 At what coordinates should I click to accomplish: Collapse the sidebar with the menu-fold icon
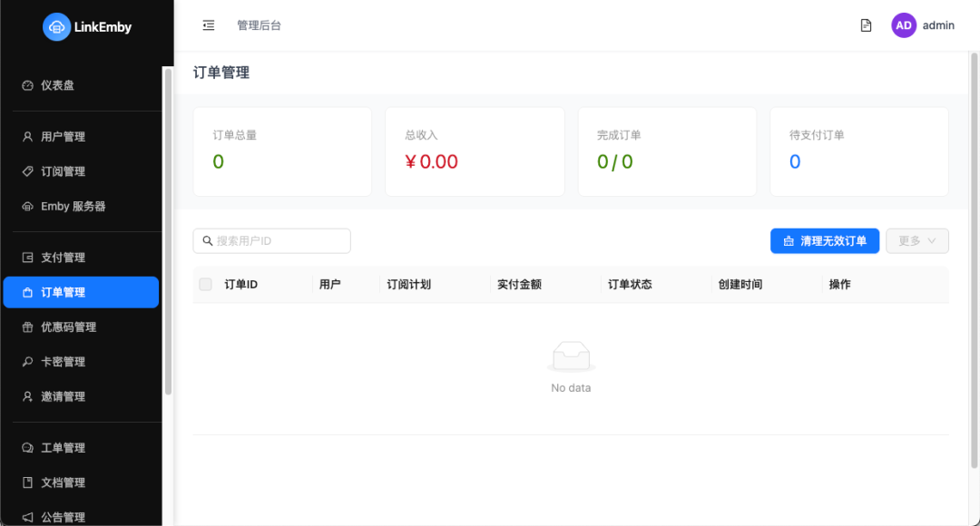coord(209,25)
